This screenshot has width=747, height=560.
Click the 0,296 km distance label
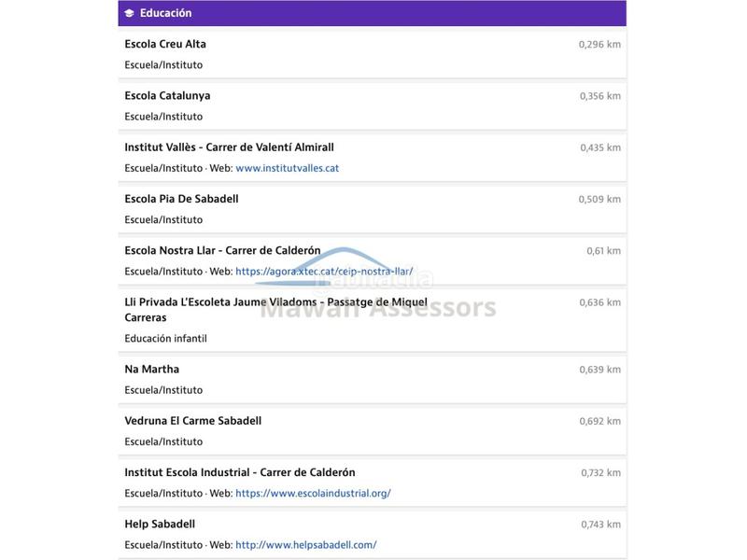[599, 44]
